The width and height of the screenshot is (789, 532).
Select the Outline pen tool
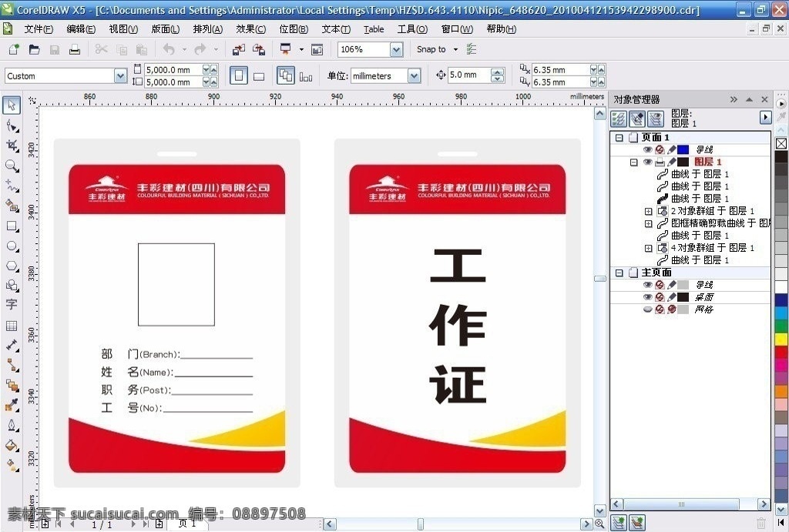point(12,426)
